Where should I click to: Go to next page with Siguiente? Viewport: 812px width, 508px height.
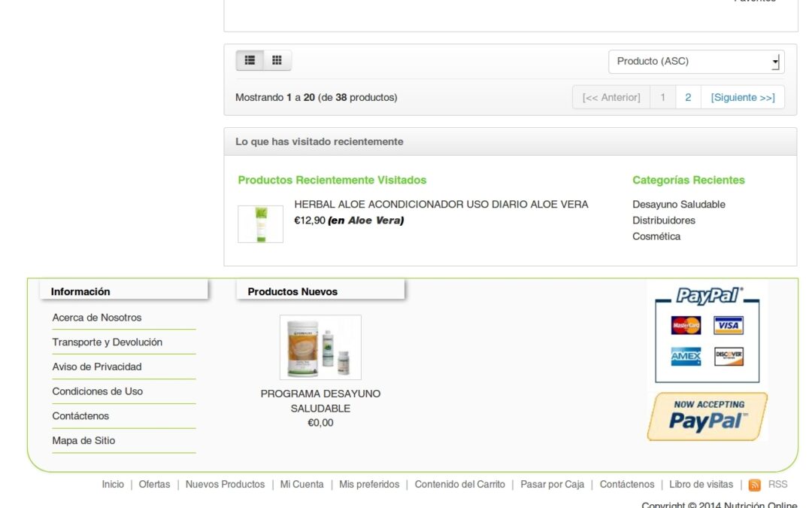click(743, 97)
